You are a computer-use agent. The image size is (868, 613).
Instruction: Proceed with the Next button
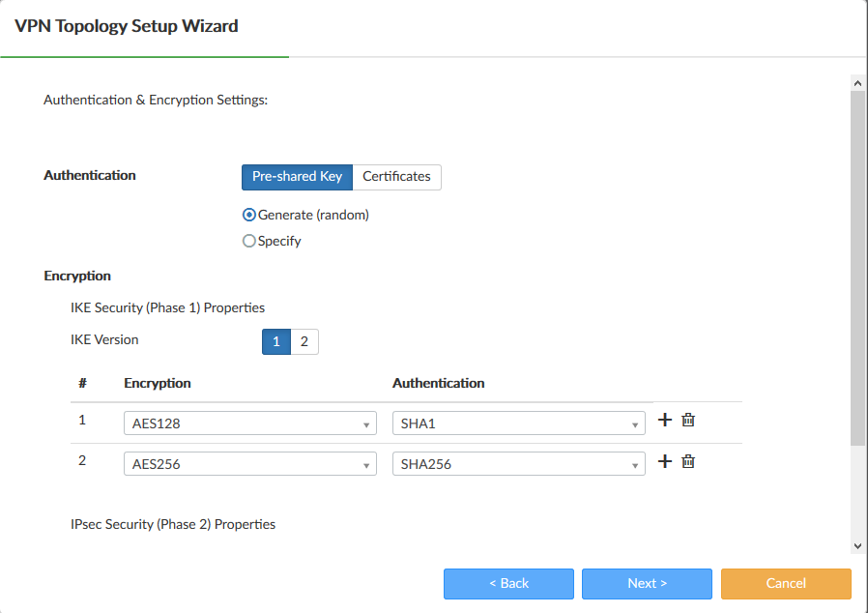[x=647, y=583]
